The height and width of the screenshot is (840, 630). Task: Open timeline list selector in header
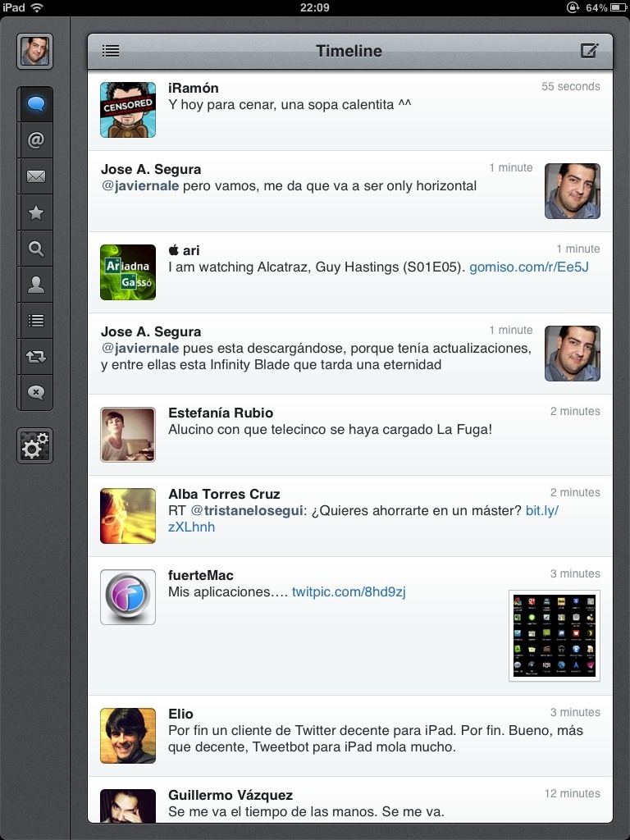click(x=111, y=51)
